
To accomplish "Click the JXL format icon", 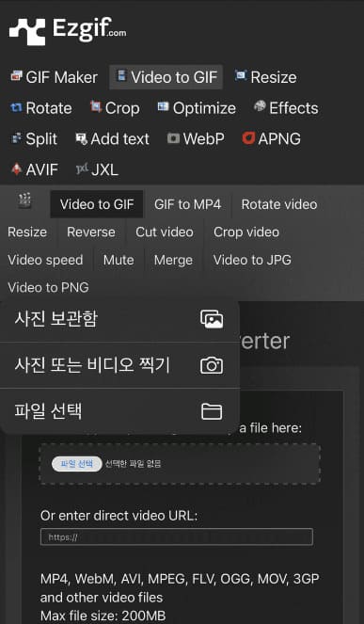I will coord(82,168).
